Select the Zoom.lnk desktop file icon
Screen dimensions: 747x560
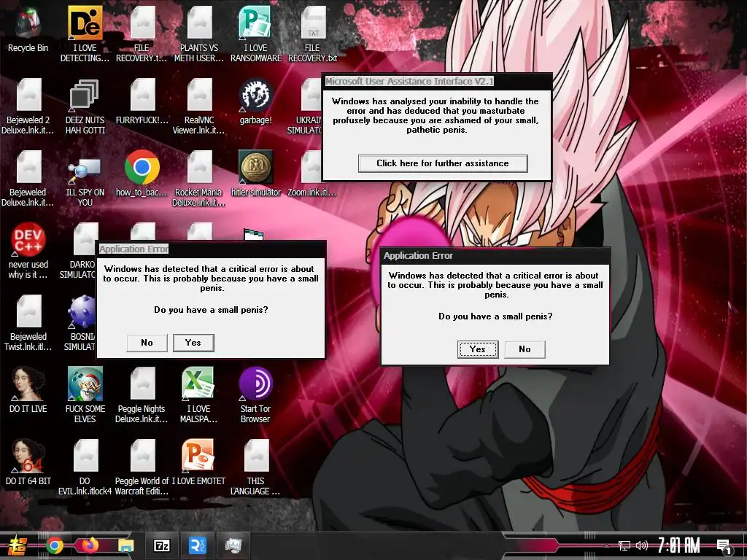tap(311, 168)
